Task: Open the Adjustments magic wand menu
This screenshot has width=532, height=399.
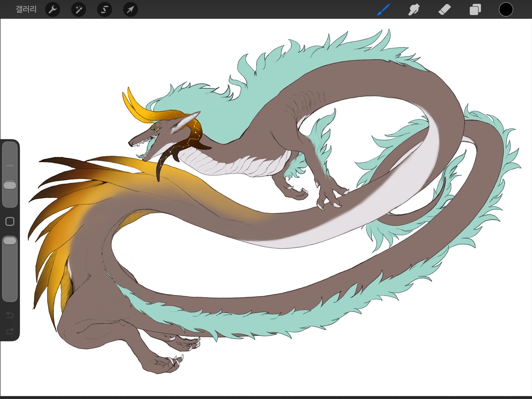Action: 78,10
